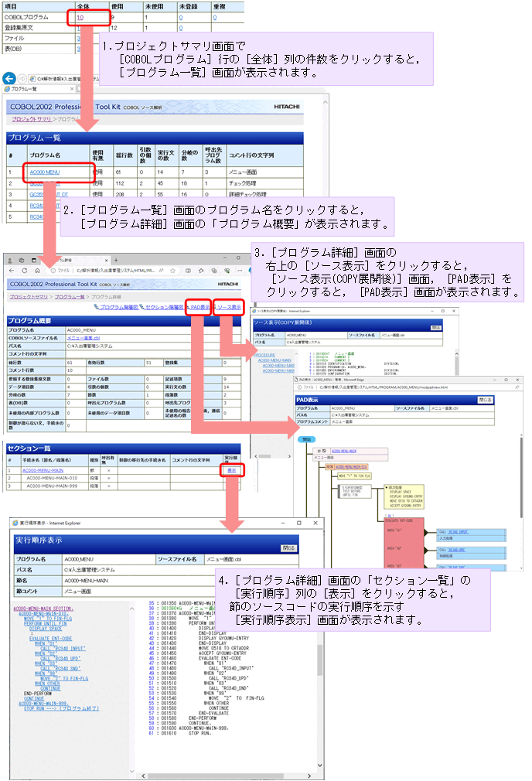
Task: Click the PAD表示 link
Action: point(199,307)
